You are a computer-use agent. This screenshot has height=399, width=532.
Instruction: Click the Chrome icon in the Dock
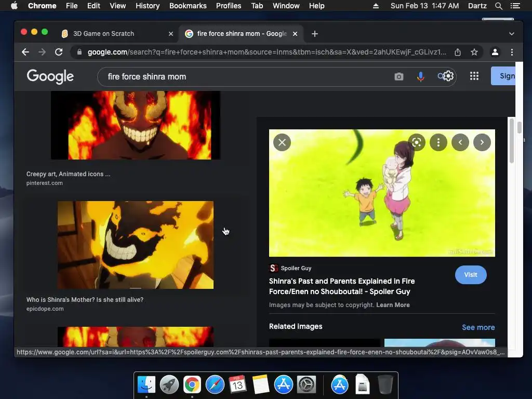pos(192,384)
